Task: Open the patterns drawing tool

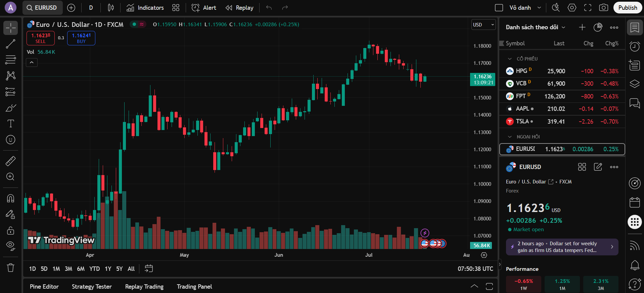Action: tap(11, 75)
